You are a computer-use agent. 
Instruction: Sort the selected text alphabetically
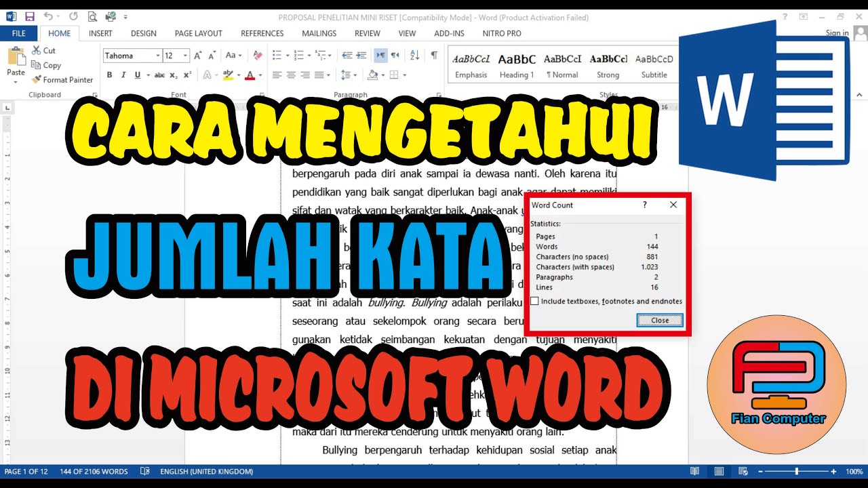414,56
